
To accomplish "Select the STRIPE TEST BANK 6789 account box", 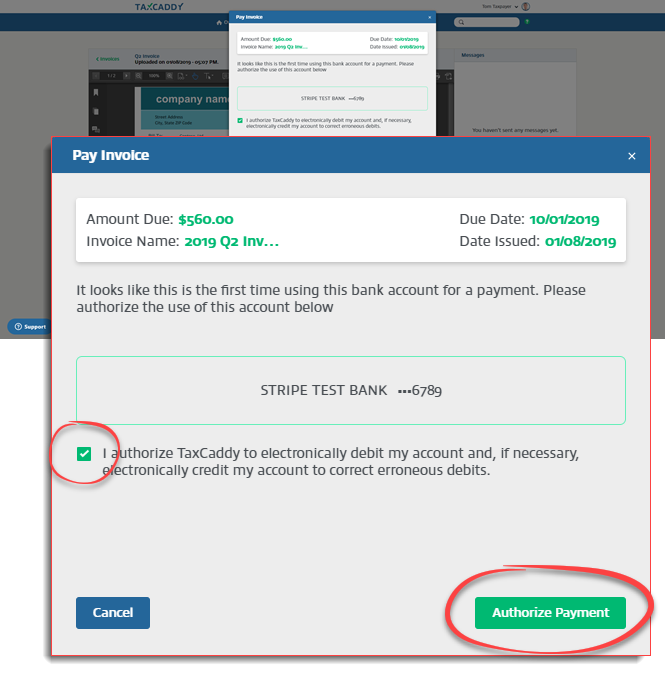I will pyautogui.click(x=351, y=390).
